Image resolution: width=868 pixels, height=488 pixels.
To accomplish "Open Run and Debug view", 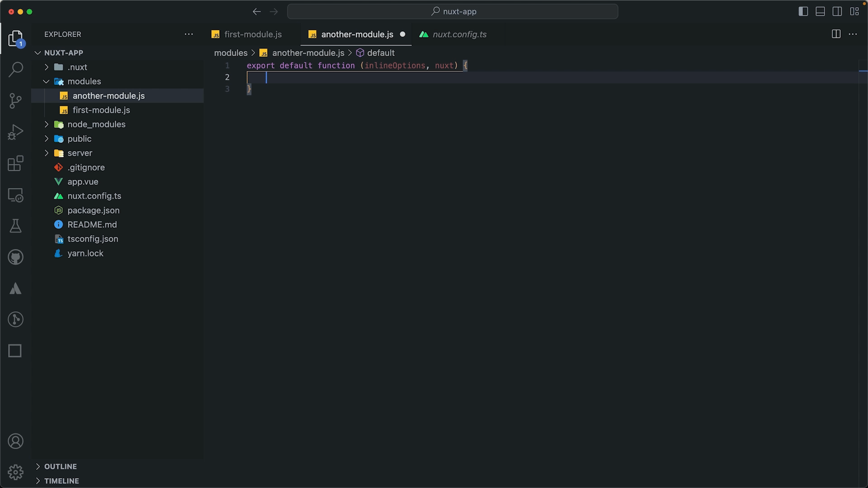I will 15,132.
